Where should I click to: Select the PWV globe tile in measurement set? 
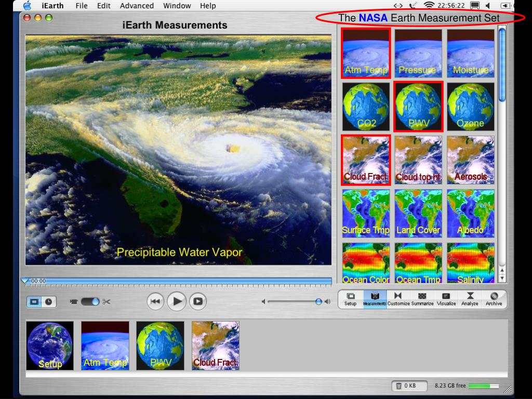click(x=418, y=107)
